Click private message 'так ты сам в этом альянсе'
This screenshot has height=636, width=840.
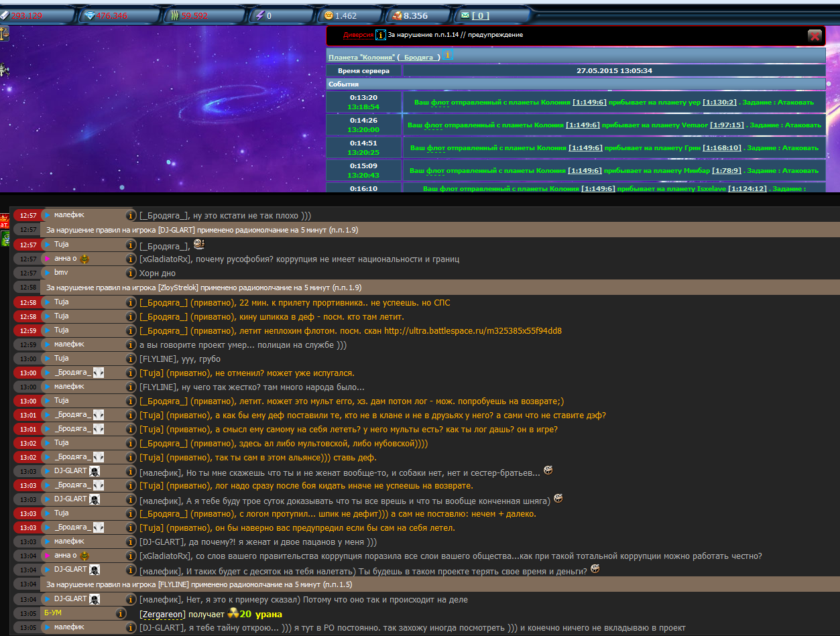point(258,458)
